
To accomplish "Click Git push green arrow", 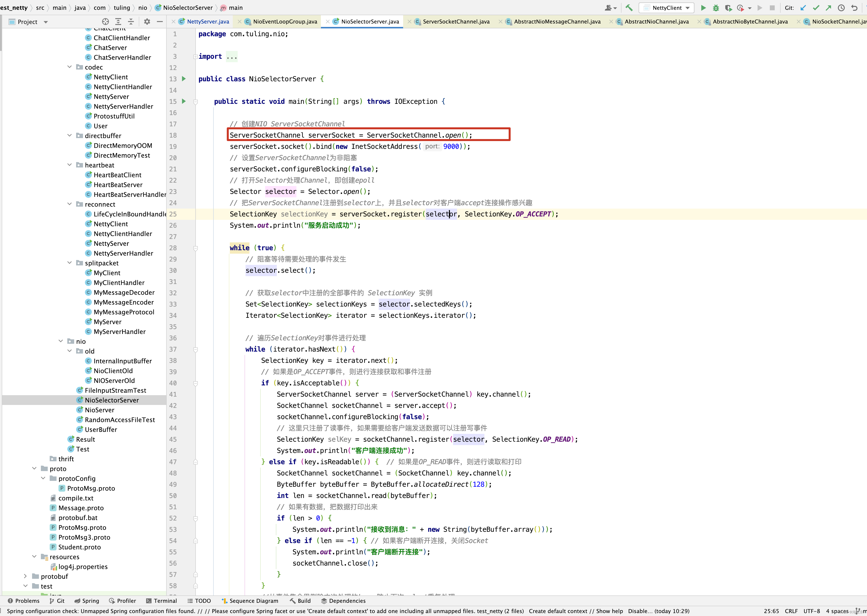I will (x=828, y=8).
